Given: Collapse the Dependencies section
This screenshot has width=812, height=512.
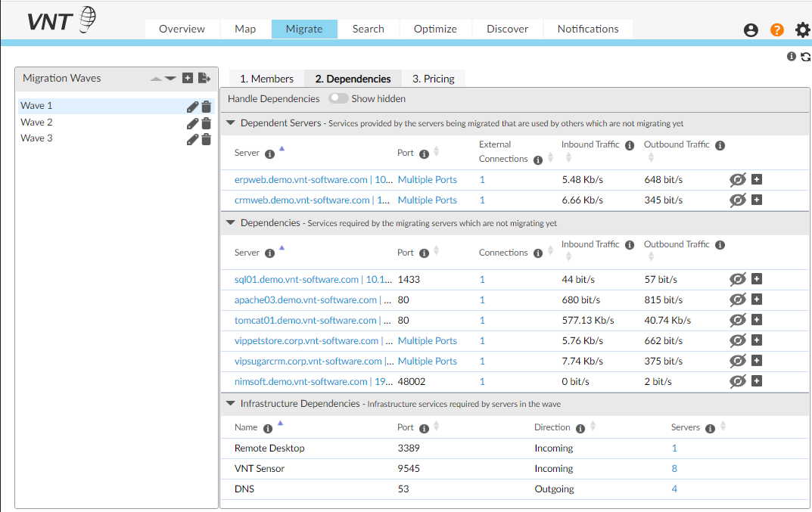Looking at the screenshot, I should [x=231, y=223].
